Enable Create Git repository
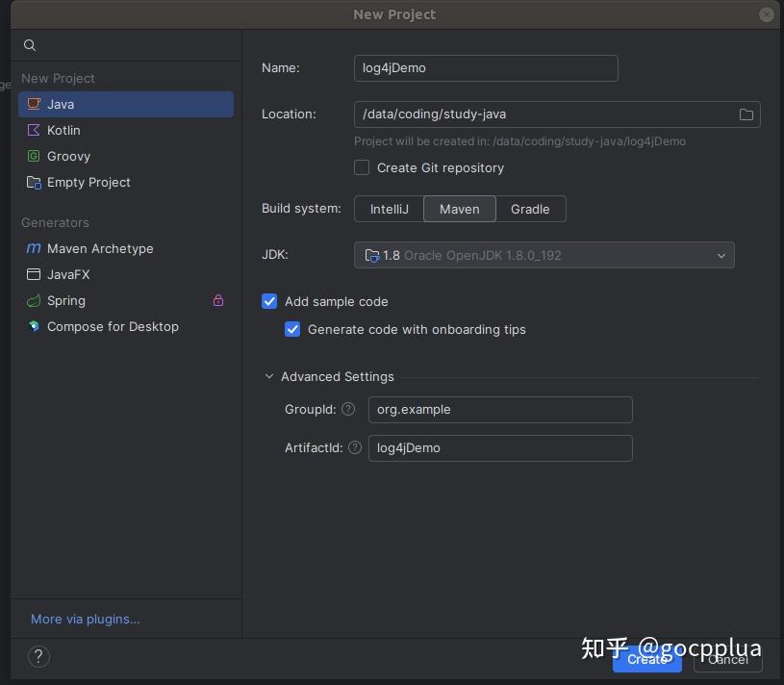784x685 pixels. click(362, 167)
